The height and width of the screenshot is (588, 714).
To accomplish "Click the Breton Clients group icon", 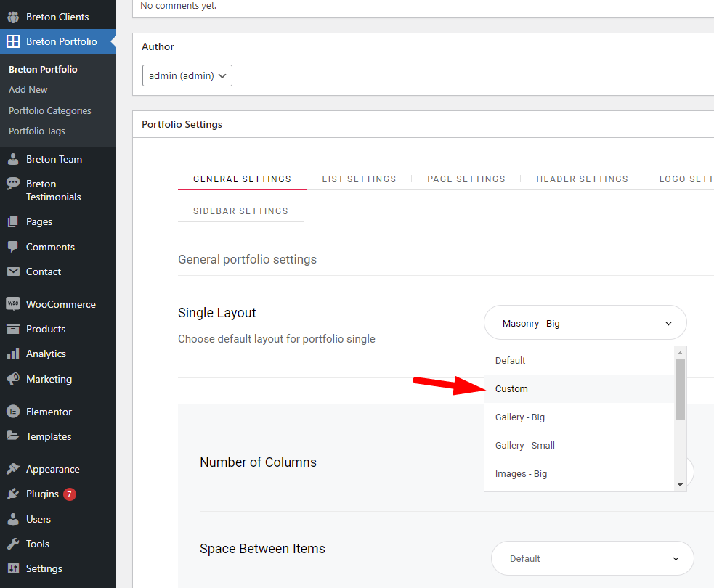I will [x=13, y=17].
